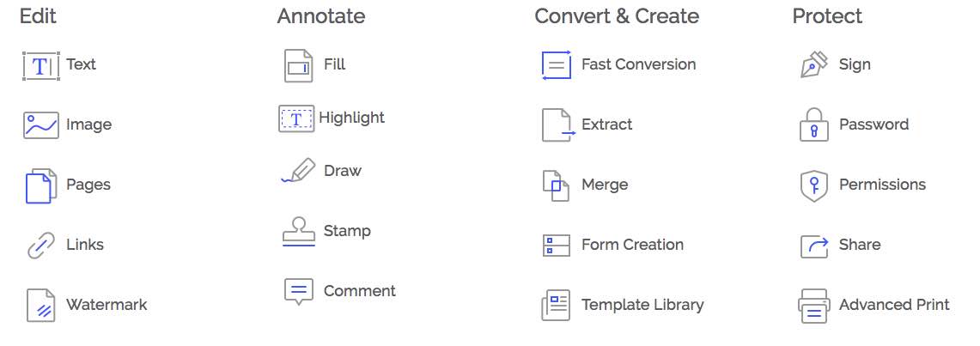Select the Fill form icon
The width and height of the screenshot is (980, 346).
298,65
